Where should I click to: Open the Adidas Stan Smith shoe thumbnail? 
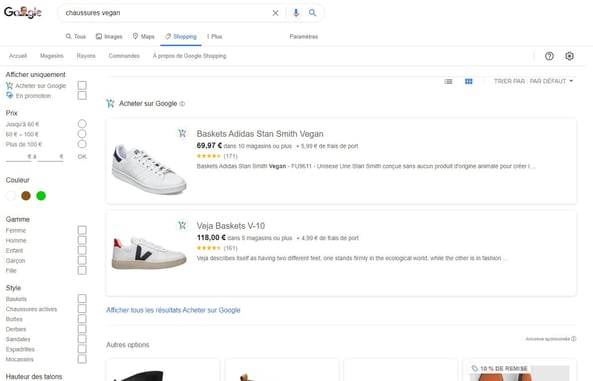pos(149,169)
